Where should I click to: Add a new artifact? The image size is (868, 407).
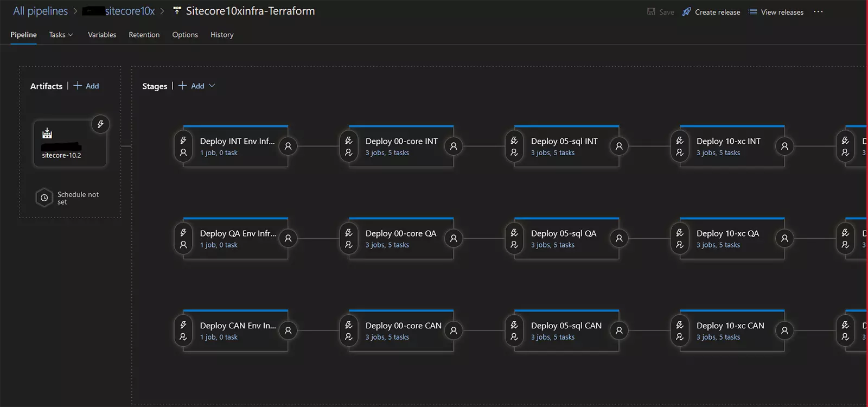tap(86, 86)
